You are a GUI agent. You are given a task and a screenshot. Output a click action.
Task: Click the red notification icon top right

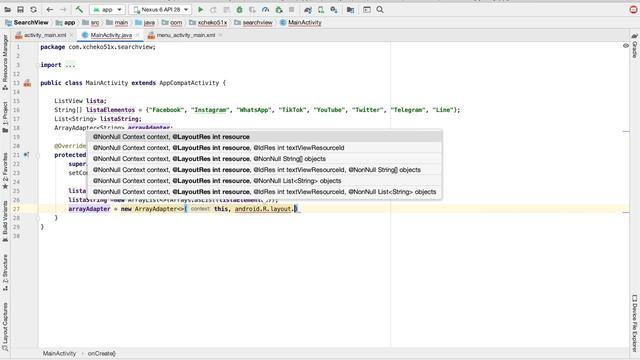tap(633, 9)
